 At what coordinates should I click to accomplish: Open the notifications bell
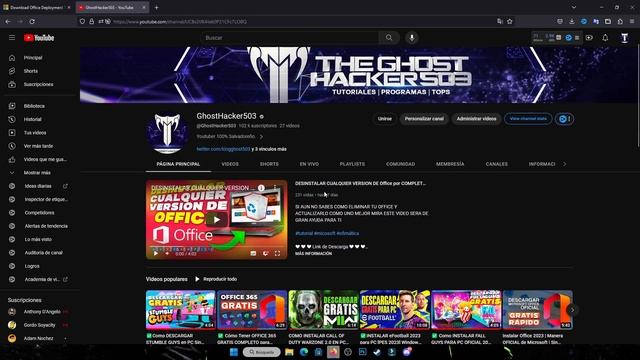pyautogui.click(x=605, y=38)
